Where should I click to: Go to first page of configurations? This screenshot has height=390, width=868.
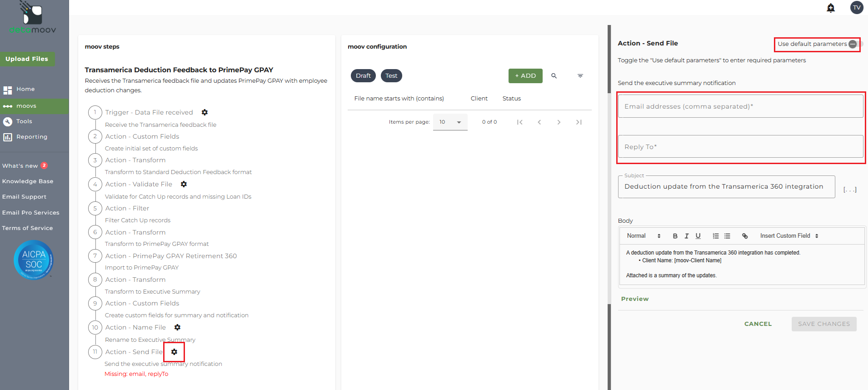520,122
